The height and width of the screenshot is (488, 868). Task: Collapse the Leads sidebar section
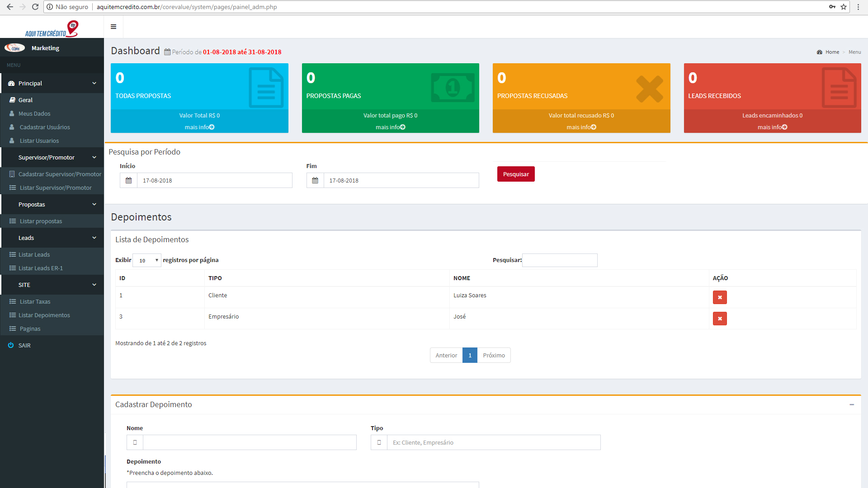point(94,238)
